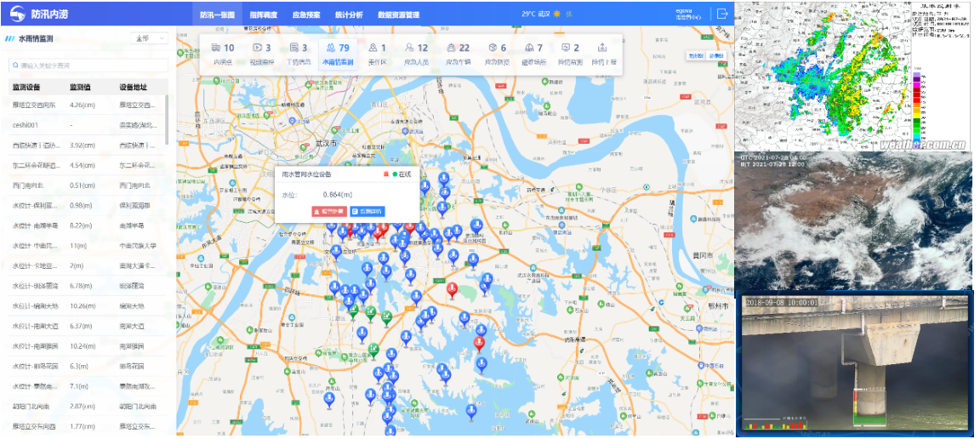Image resolution: width=980 pixels, height=439 pixels.
Task: Show the 应急车辆 layer with count 22
Action: pos(458,54)
